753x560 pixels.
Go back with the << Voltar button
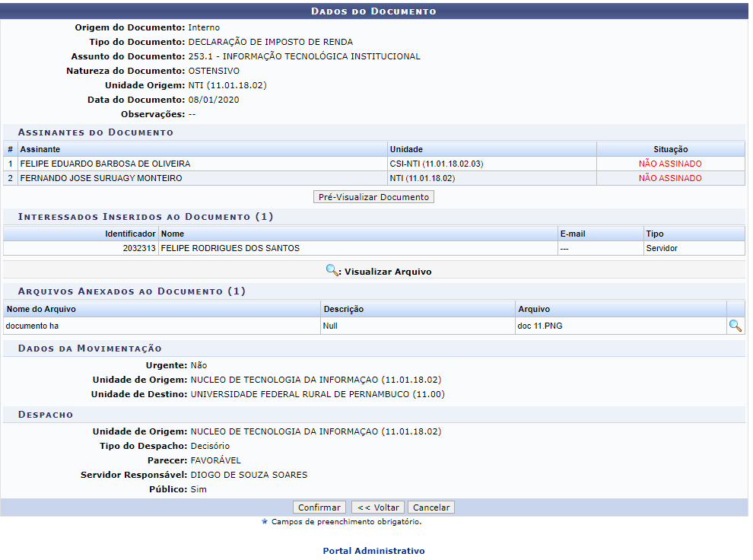click(x=378, y=508)
